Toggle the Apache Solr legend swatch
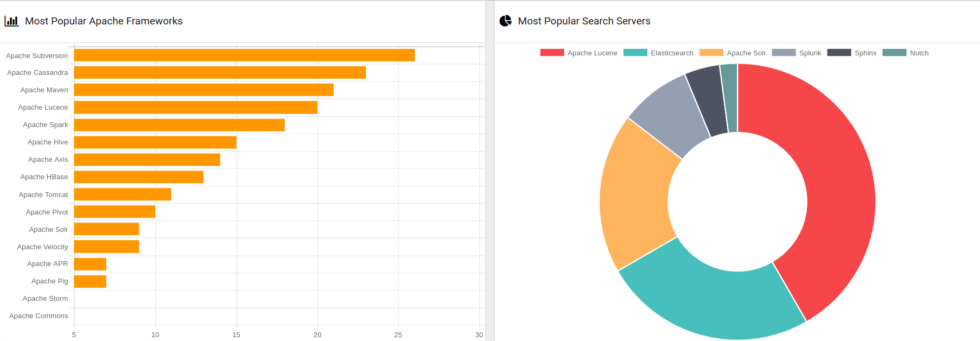Screen dimensions: 980x341 (711, 53)
